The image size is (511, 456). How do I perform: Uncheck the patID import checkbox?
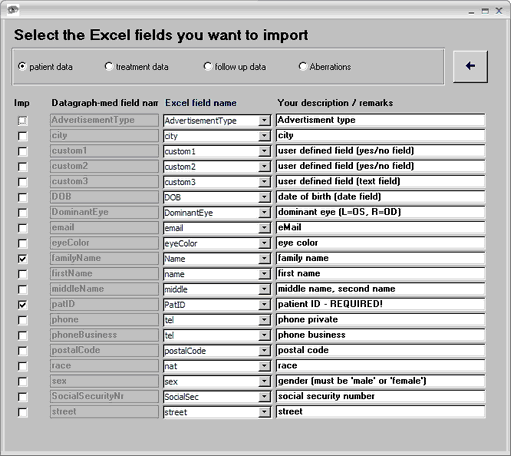(22, 305)
